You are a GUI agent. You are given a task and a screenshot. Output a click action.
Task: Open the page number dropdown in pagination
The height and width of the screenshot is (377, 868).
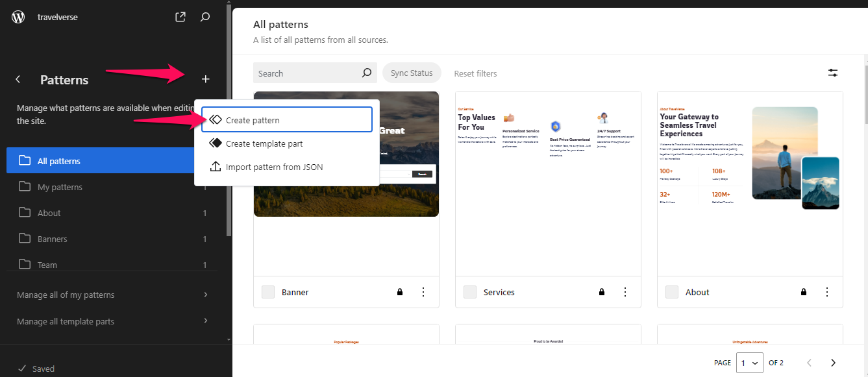[x=749, y=363]
